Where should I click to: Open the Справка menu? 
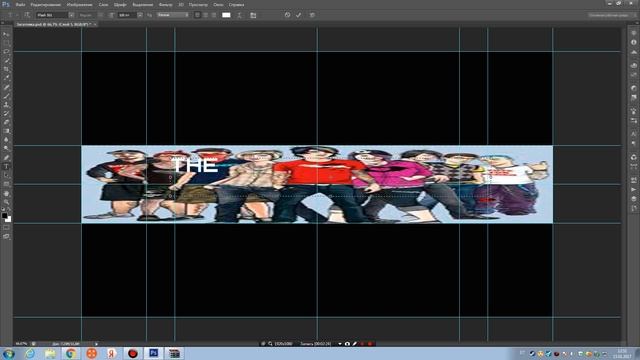click(236, 4)
